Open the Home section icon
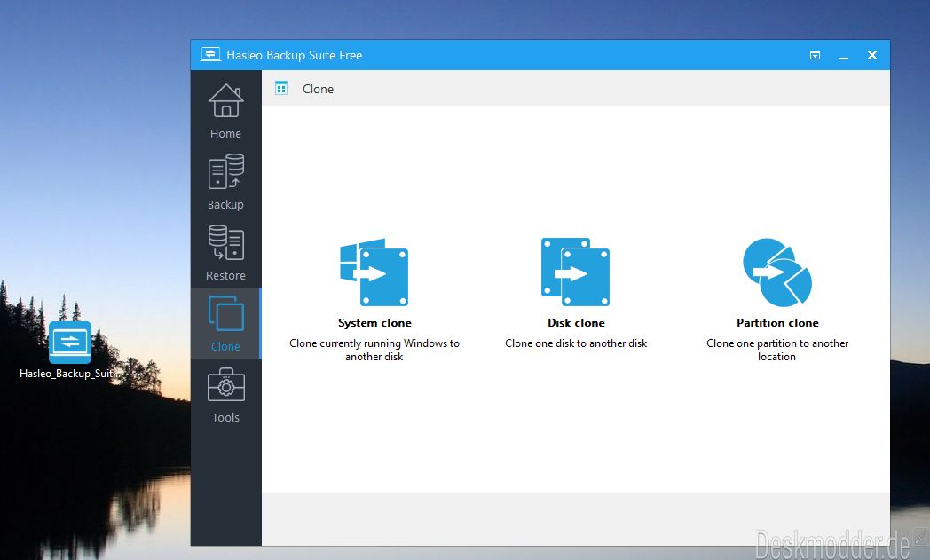Image resolution: width=930 pixels, height=560 pixels. [x=225, y=100]
